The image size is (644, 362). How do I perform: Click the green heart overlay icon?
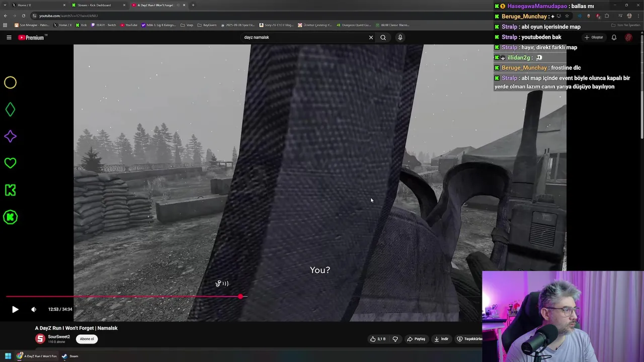pyautogui.click(x=11, y=163)
